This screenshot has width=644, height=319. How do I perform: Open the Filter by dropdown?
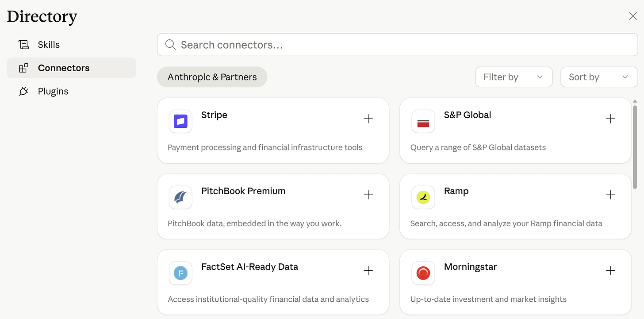514,77
